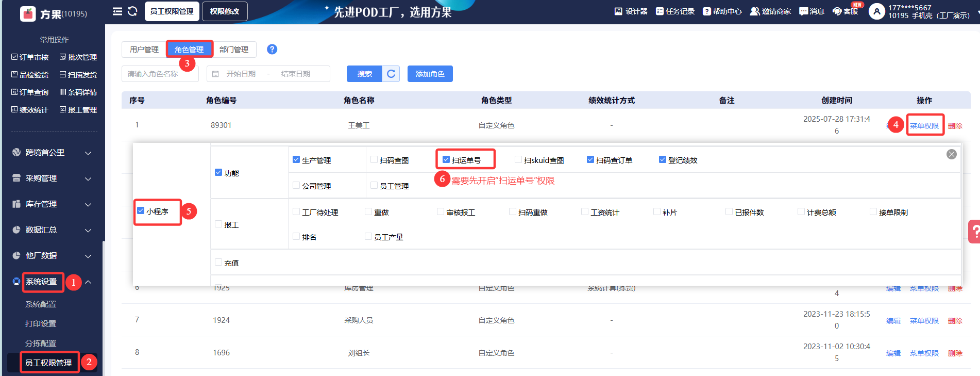Open the 设计器 designer icon

(631, 11)
